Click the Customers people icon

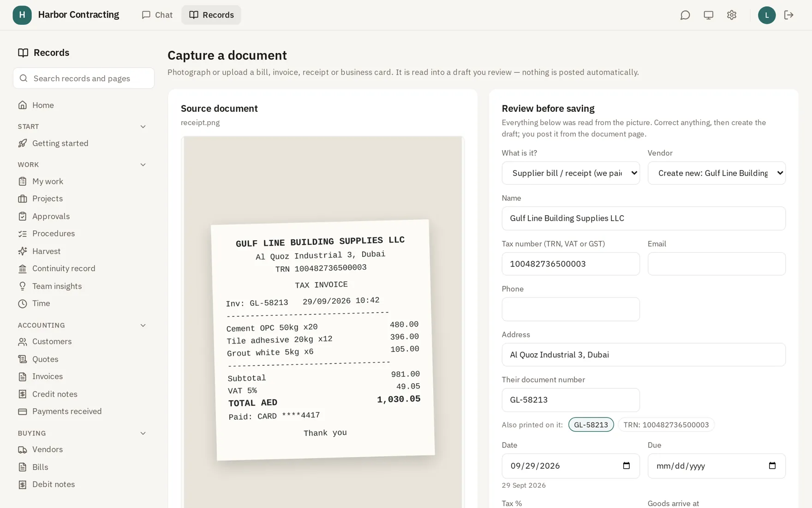pyautogui.click(x=23, y=342)
